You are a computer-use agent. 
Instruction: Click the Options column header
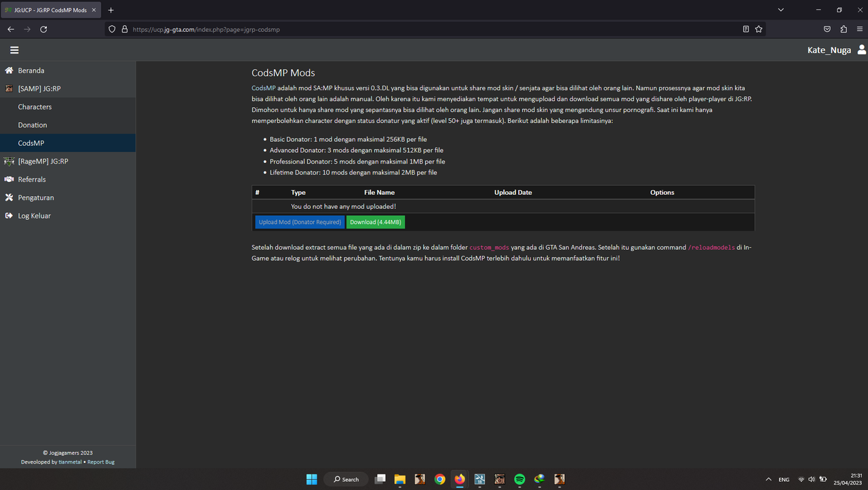(x=662, y=193)
